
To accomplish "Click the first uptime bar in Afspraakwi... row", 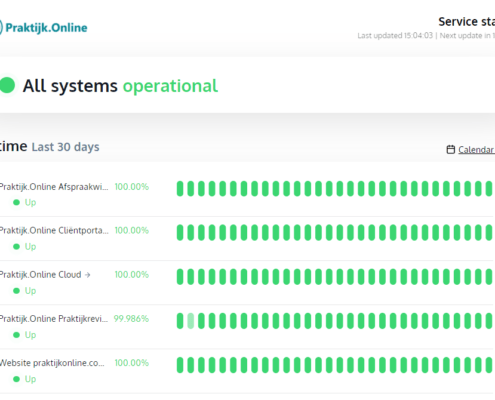I will click(x=180, y=189).
